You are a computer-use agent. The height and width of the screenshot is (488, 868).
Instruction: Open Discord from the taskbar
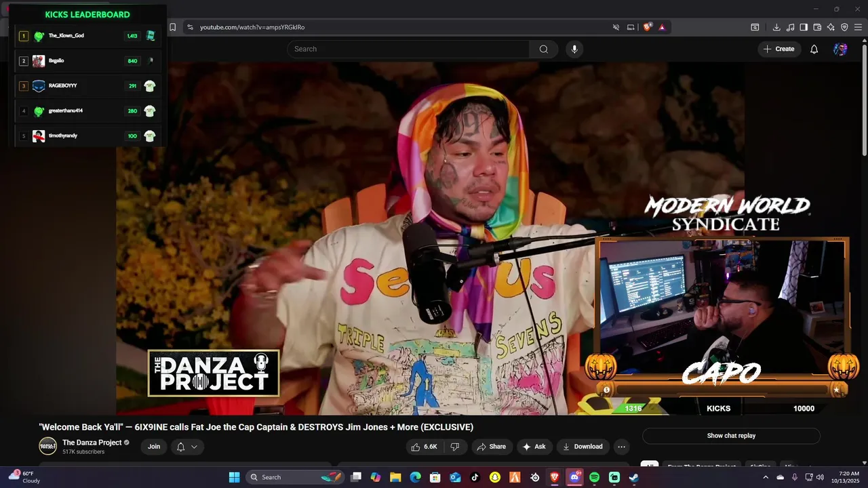click(574, 477)
